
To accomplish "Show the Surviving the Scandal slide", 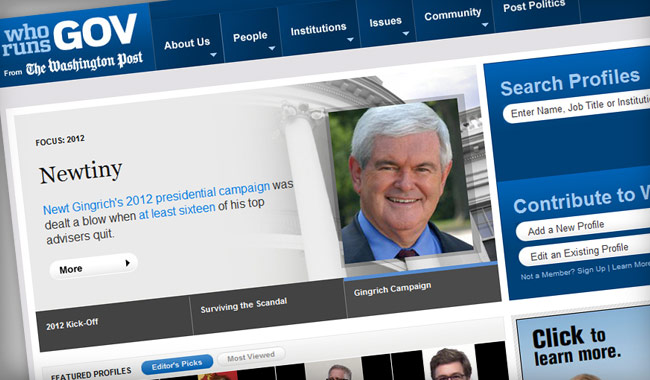I will point(268,307).
